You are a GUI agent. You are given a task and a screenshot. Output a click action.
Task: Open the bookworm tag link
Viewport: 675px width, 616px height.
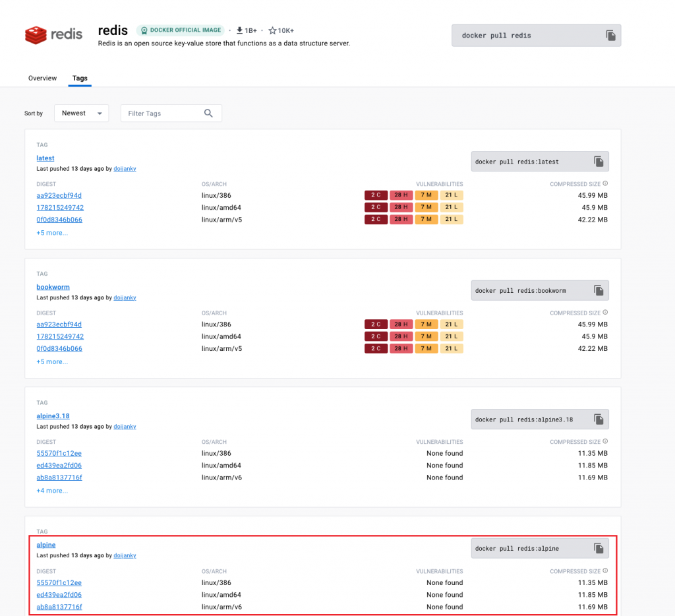click(x=53, y=287)
